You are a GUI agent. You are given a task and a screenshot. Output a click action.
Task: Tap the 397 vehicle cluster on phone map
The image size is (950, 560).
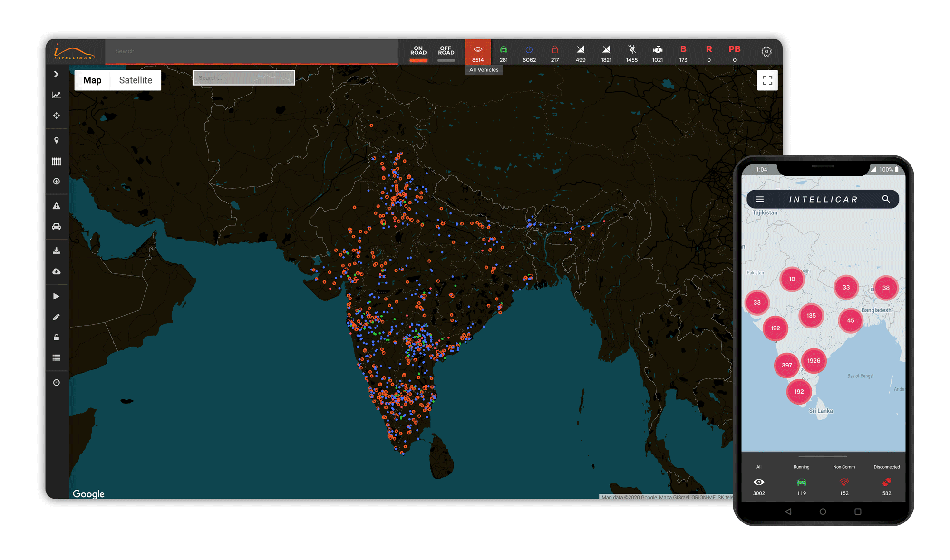tap(787, 365)
